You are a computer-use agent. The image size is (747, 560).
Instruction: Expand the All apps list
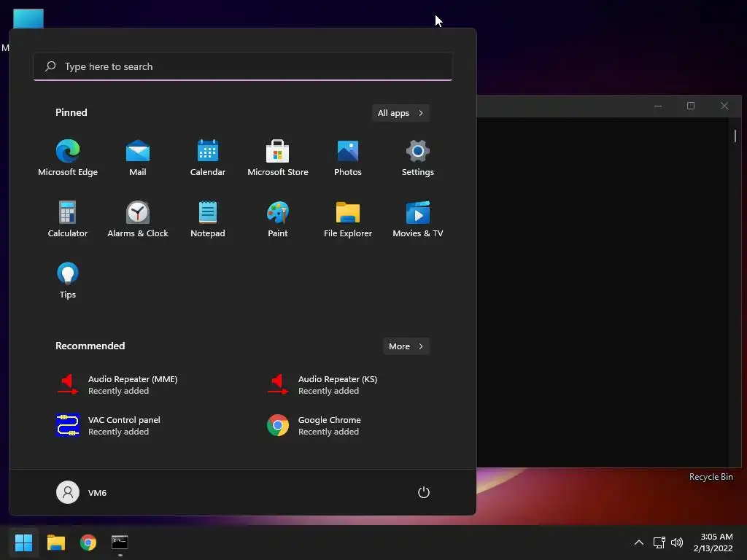[x=400, y=113]
